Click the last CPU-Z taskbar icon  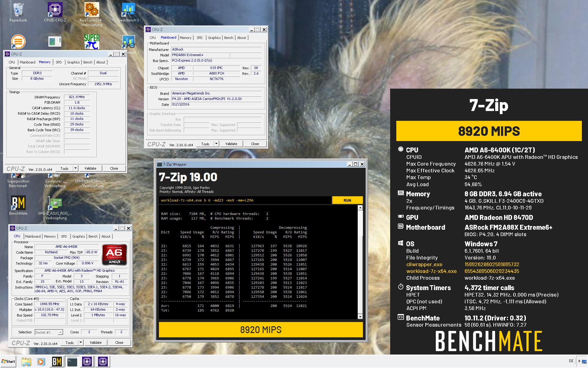pos(103,362)
